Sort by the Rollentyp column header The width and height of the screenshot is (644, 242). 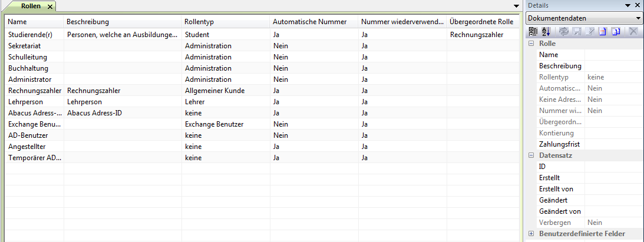click(x=199, y=22)
